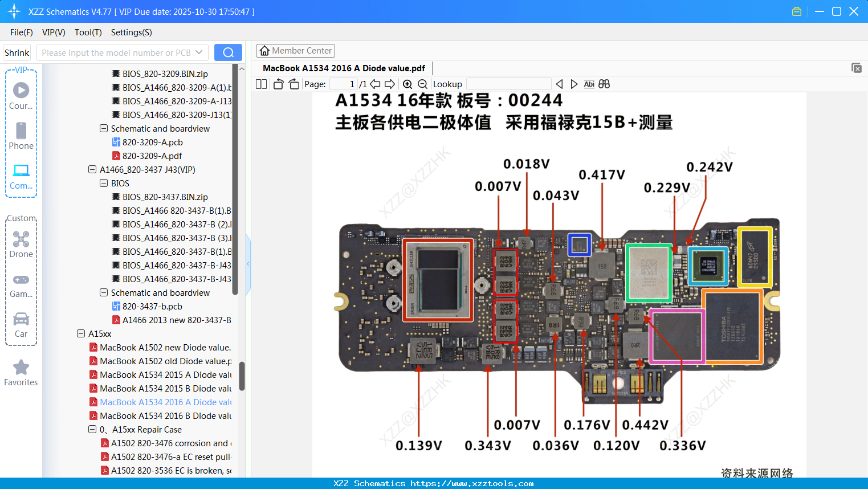Open the Drone category
Screen dimensions: 868x489
(21, 244)
